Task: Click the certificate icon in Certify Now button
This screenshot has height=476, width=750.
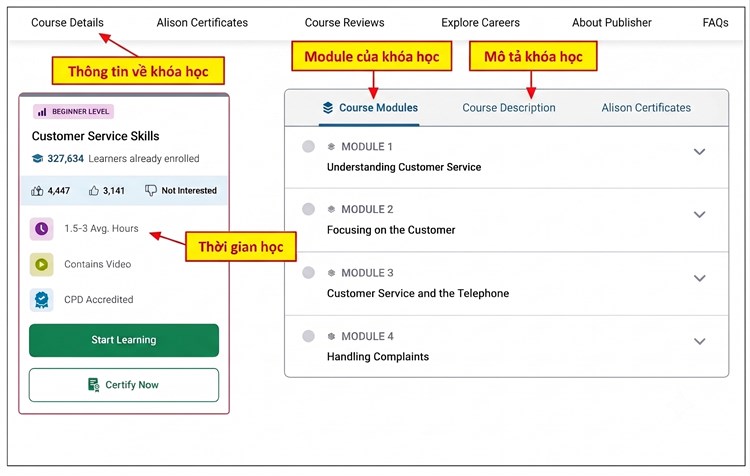Action: pyautogui.click(x=94, y=385)
